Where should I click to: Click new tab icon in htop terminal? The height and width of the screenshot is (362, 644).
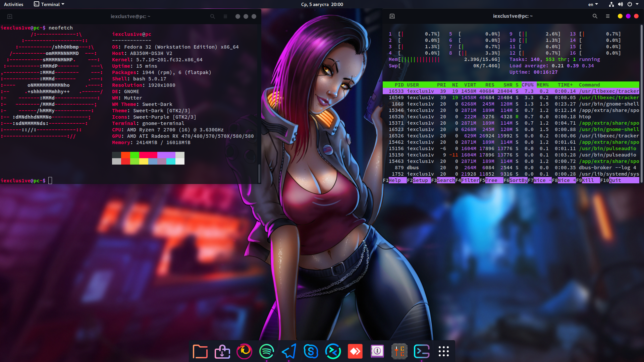click(x=392, y=16)
